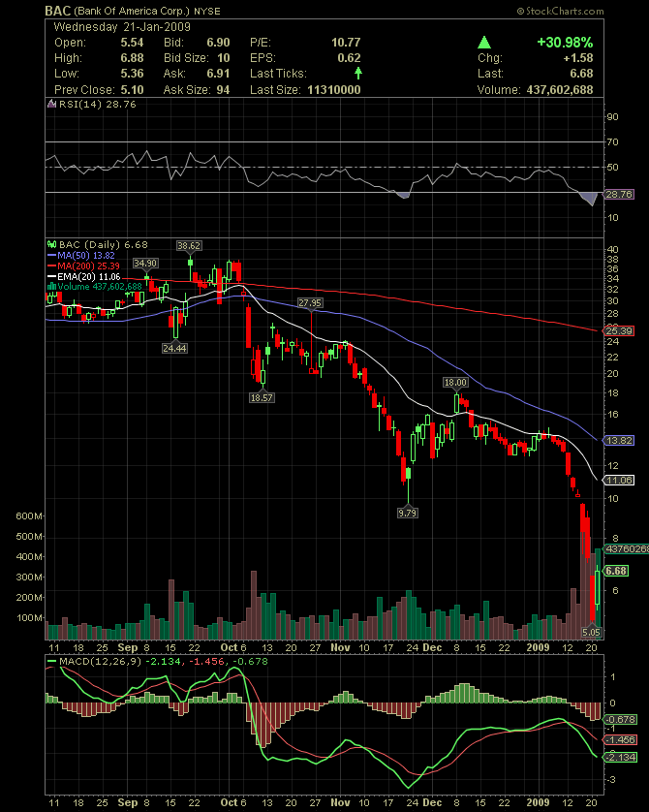Click the -0.678 MACD histogram tag
The height and width of the screenshot is (812, 649).
coord(618,719)
